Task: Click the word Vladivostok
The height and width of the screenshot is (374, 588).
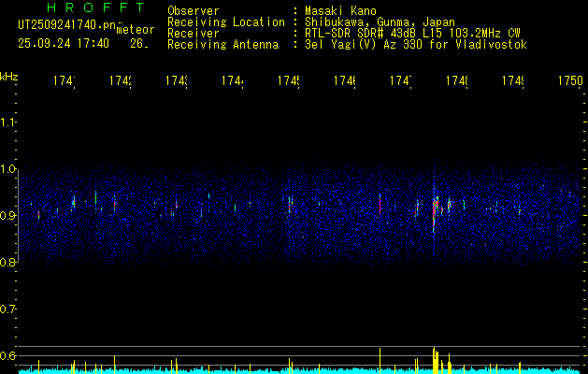Action: (x=492, y=45)
